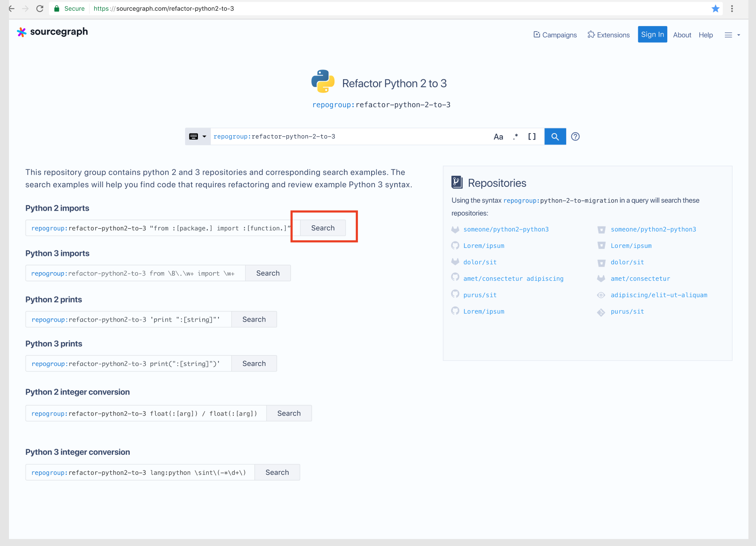Open left-column someone/python2-python3 repository

(506, 229)
